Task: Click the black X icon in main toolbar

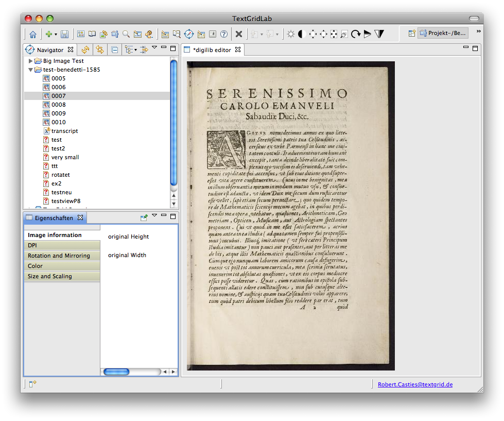Action: pos(239,35)
